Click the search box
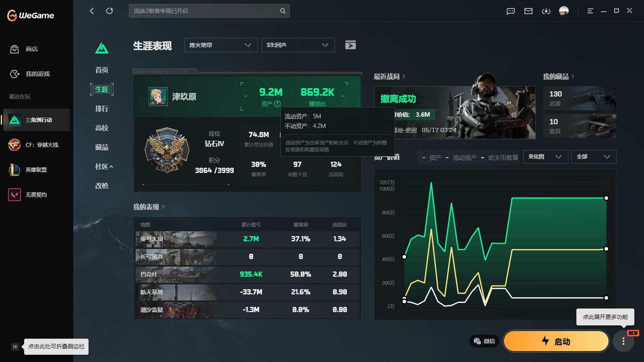644x362 pixels. click(209, 11)
